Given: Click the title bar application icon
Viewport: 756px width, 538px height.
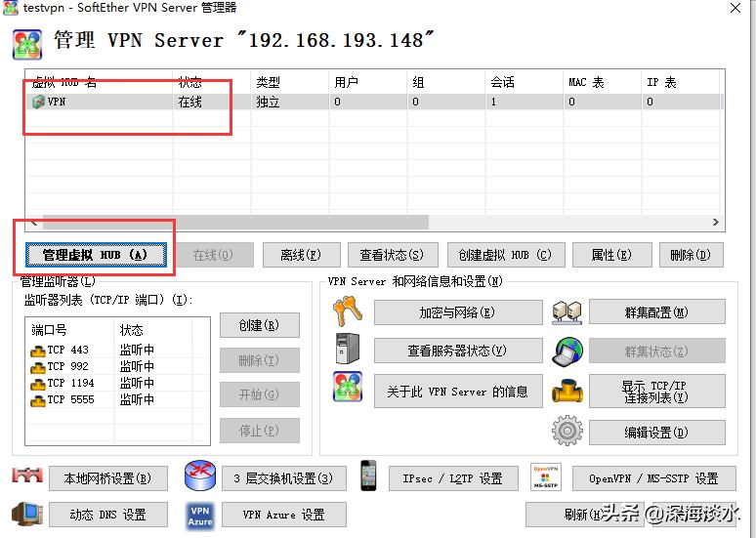Looking at the screenshot, I should coord(11,8).
